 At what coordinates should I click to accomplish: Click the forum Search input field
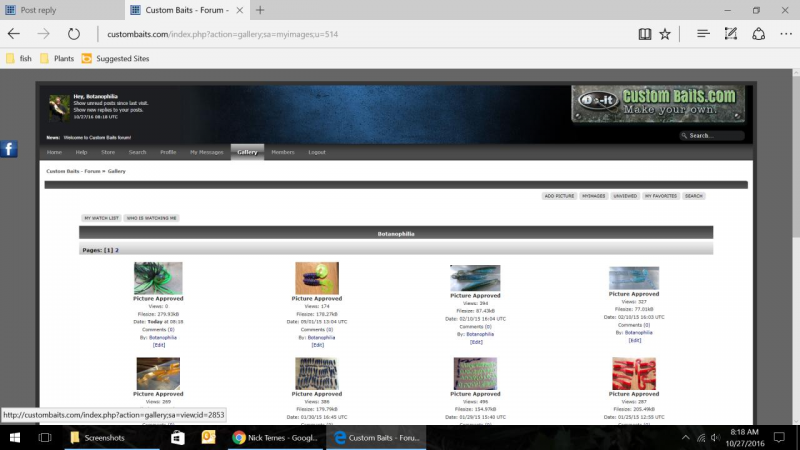tap(714, 136)
